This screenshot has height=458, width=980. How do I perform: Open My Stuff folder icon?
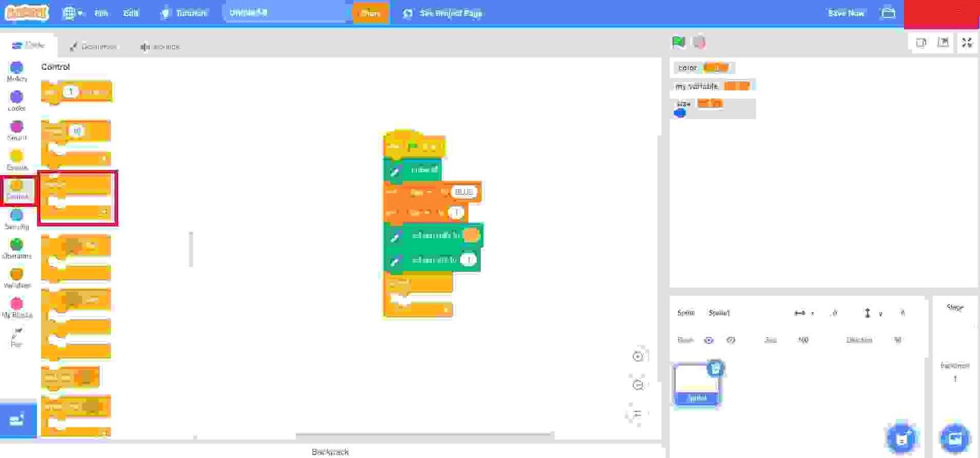point(888,12)
